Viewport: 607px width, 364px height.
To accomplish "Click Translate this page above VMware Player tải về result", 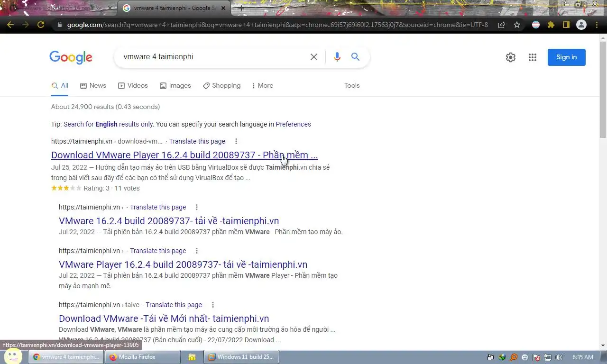I will tap(158, 251).
